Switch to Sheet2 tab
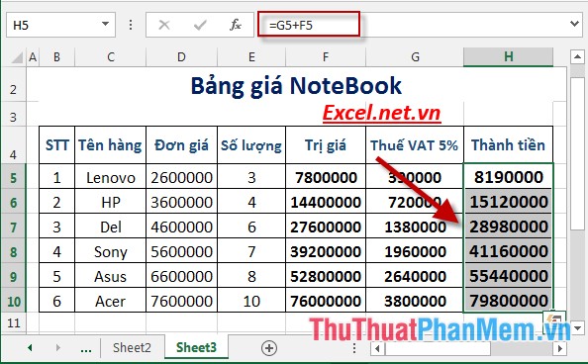 pyautogui.click(x=132, y=348)
